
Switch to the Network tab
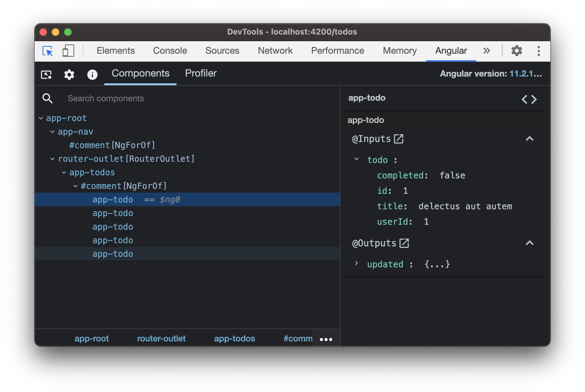(x=275, y=51)
